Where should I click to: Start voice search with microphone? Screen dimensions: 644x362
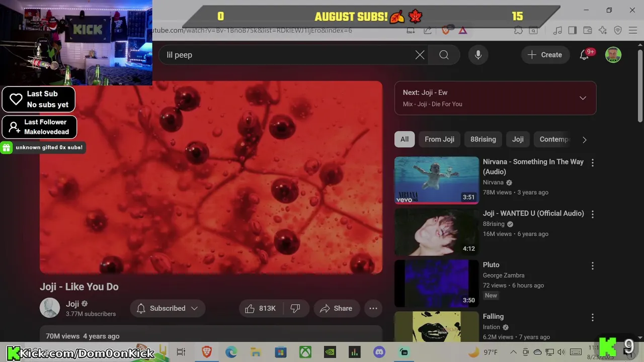click(478, 55)
